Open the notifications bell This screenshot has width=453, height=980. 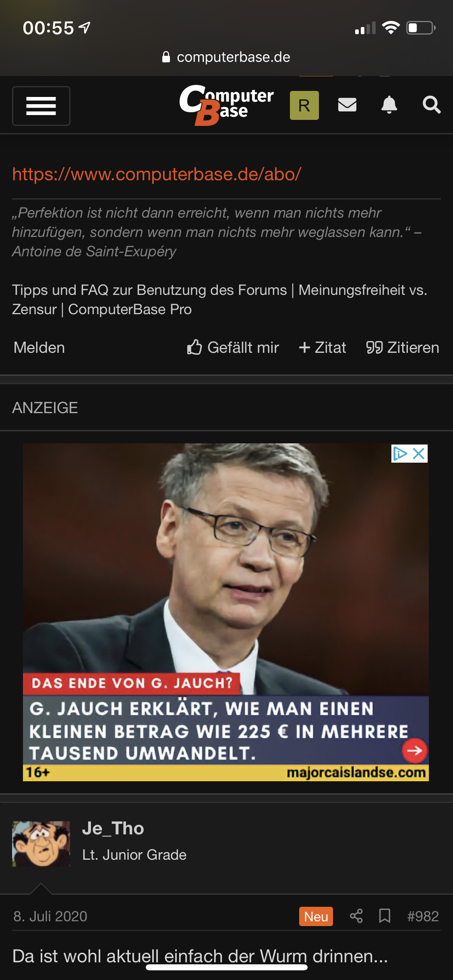389,105
